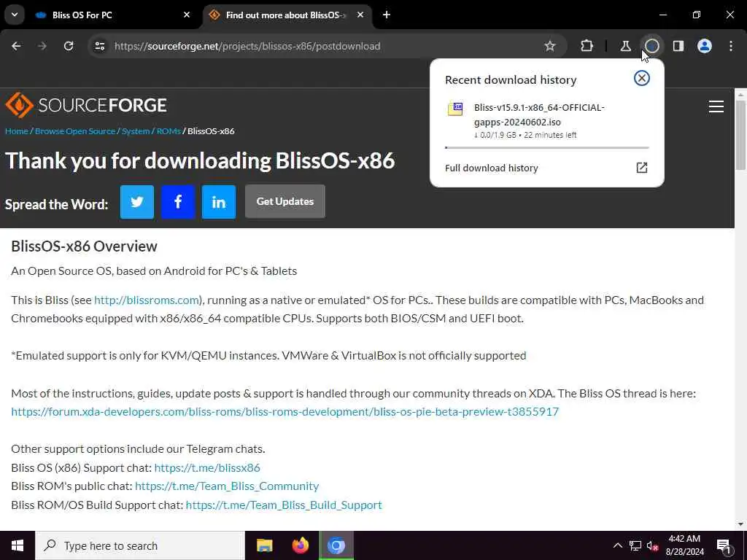Click the Get Updates button
747x560 pixels.
tap(285, 201)
